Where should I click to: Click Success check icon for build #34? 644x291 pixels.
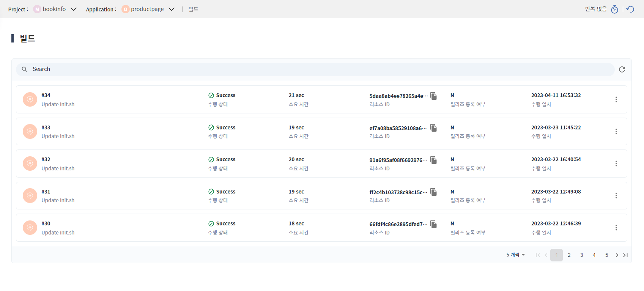click(x=211, y=95)
